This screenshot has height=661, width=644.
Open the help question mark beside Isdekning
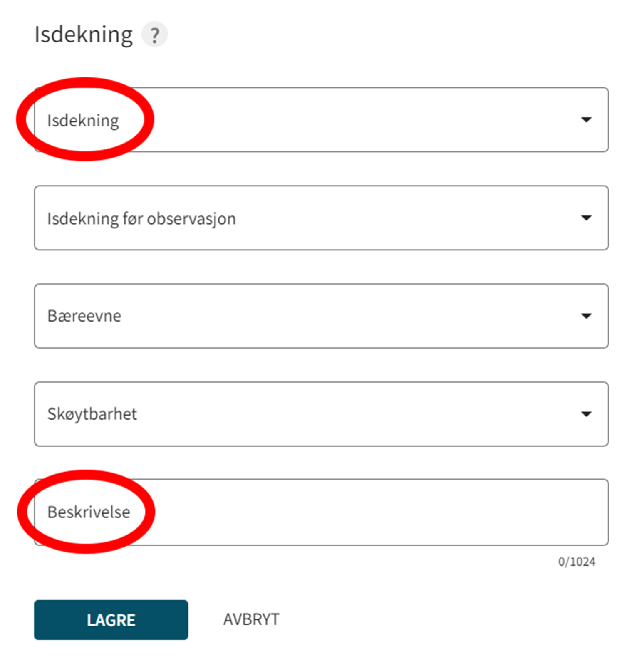tap(154, 35)
